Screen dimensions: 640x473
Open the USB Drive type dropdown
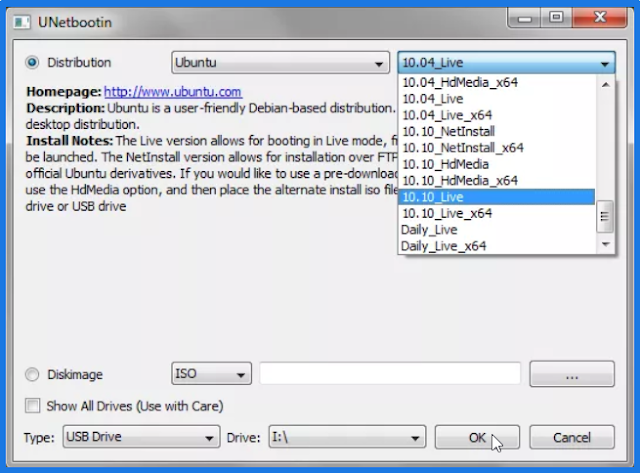(141, 437)
